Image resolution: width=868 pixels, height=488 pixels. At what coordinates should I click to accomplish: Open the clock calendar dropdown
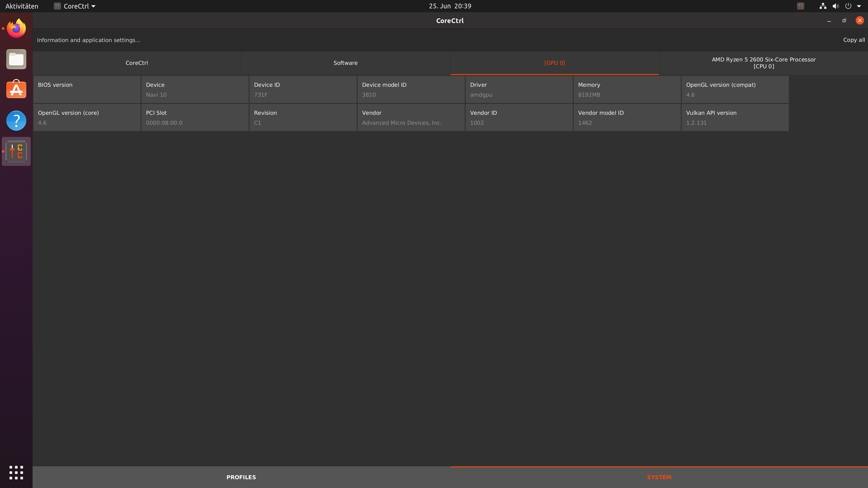(450, 6)
